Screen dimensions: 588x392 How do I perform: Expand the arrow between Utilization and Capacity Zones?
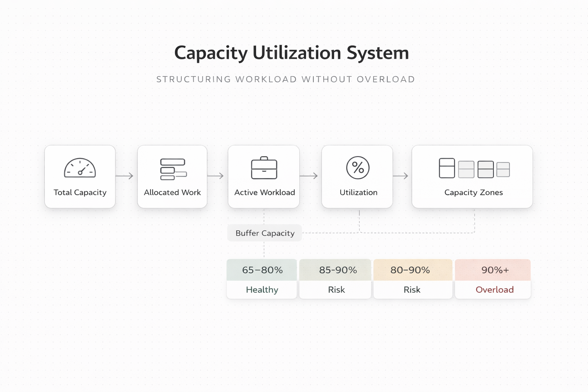pos(402,176)
